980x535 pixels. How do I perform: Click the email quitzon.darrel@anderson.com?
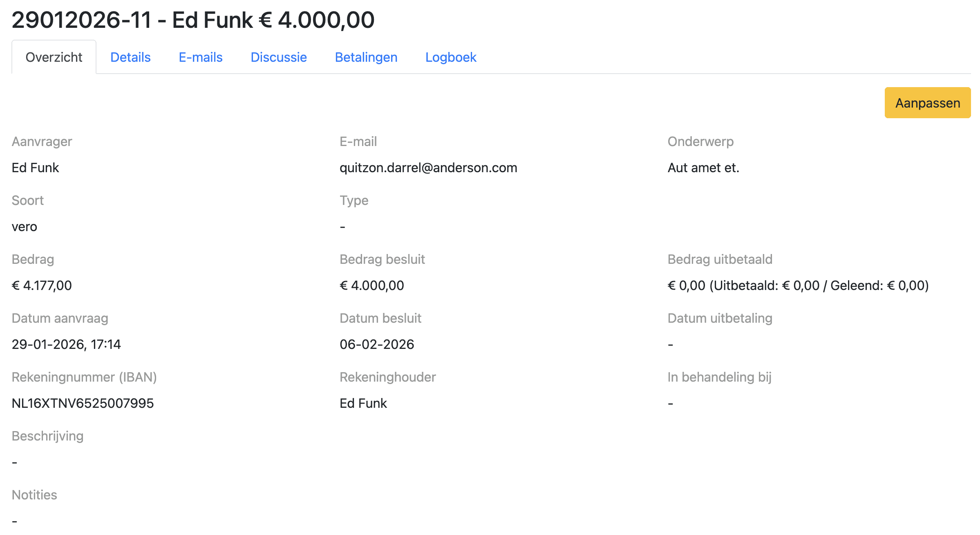pos(428,168)
